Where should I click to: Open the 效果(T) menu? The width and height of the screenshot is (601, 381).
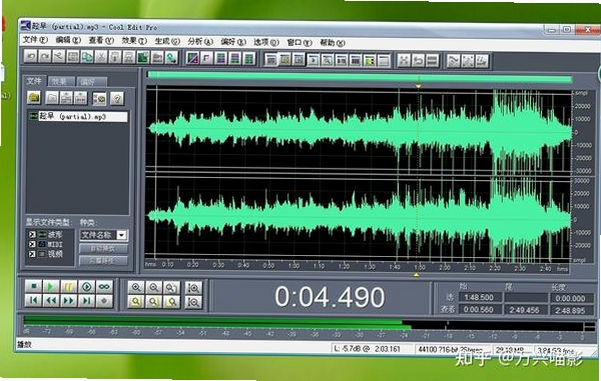[134, 41]
